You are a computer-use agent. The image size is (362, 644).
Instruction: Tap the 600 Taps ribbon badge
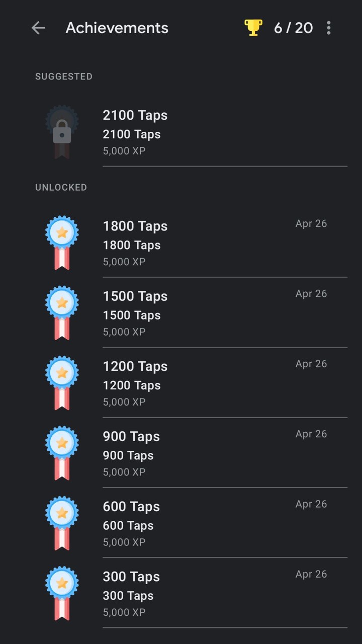click(x=62, y=522)
